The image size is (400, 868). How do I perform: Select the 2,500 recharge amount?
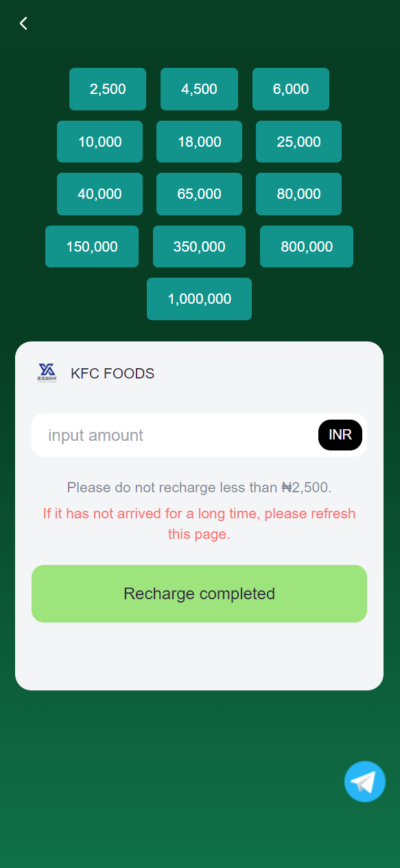[x=108, y=89]
